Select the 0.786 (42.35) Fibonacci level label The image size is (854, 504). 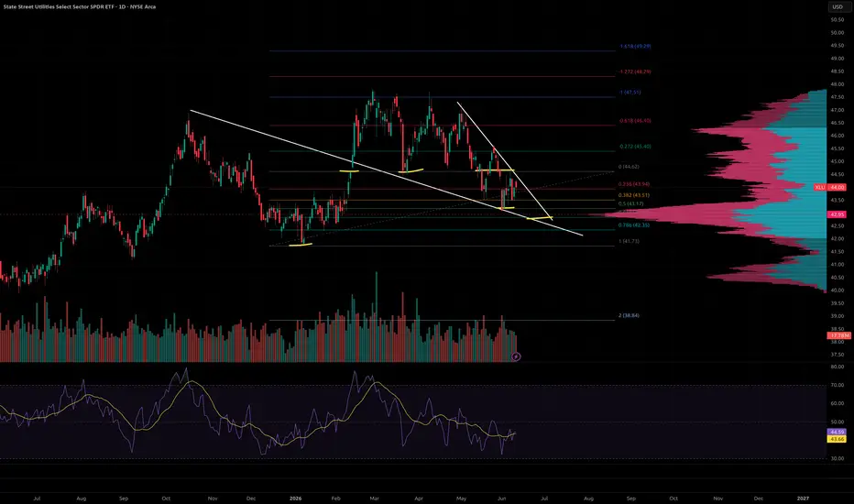(633, 225)
